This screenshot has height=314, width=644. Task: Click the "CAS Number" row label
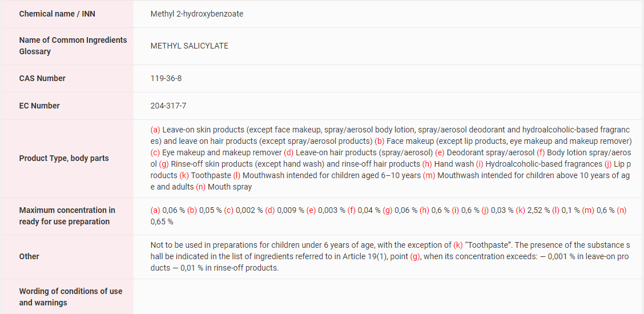pyautogui.click(x=42, y=78)
